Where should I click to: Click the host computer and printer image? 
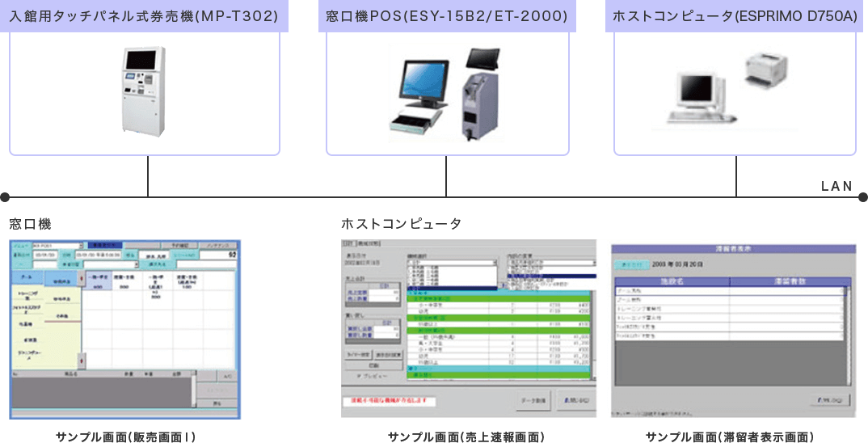click(x=724, y=86)
